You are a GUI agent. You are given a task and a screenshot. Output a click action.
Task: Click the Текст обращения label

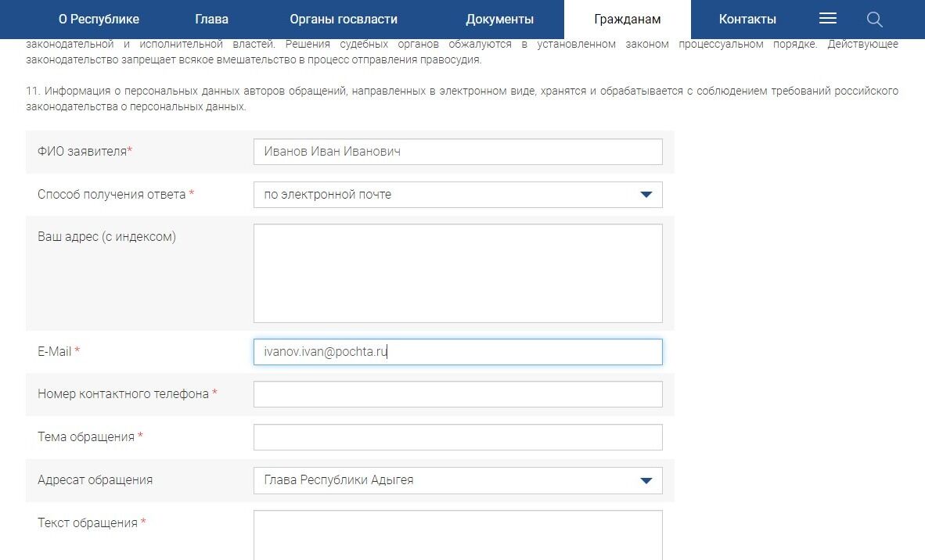[88, 523]
